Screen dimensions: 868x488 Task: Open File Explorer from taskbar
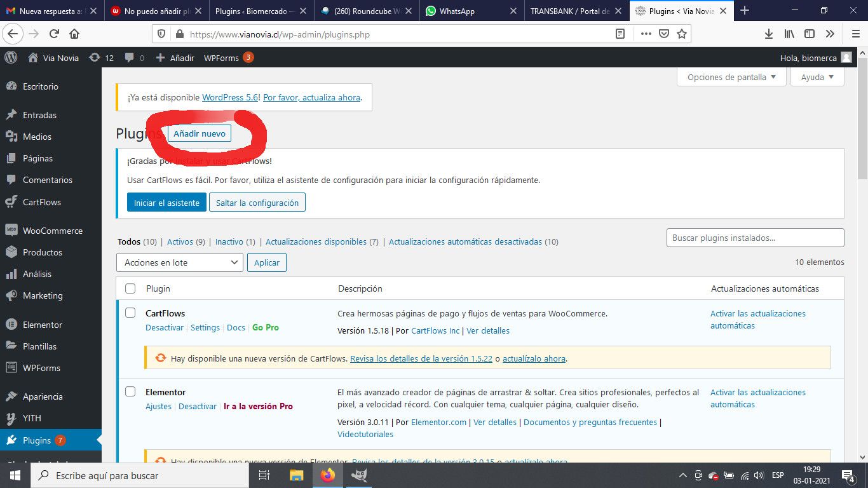point(296,475)
